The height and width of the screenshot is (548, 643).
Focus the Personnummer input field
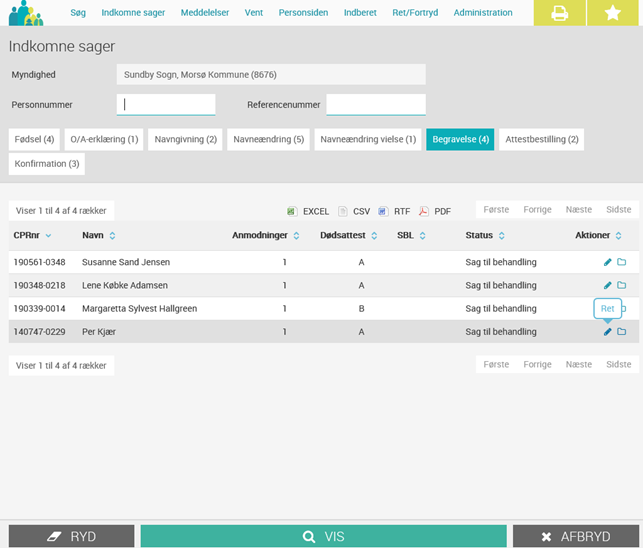[166, 105]
